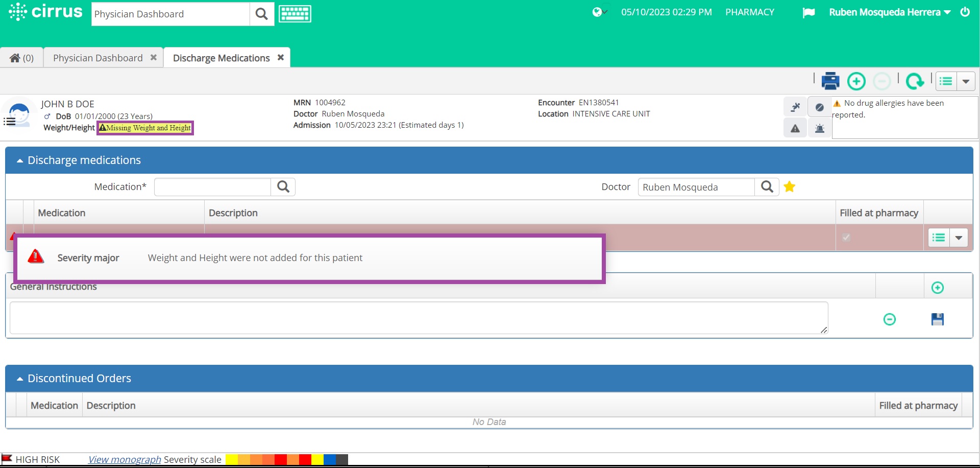Click the save icon in General Instructions
The image size is (980, 468).
pos(937,319)
